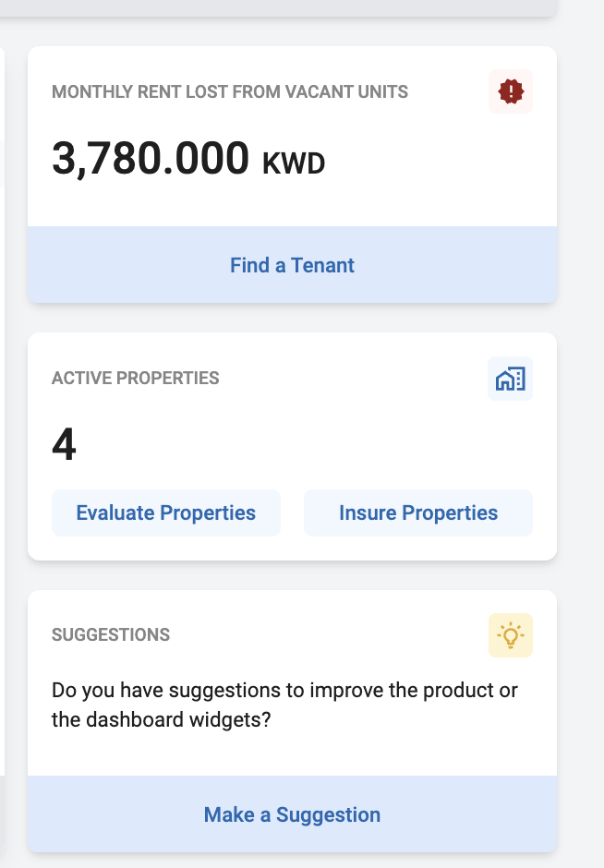The image size is (604, 868).
Task: Select the 3,780.000 rent lost amount
Action: coord(151,159)
